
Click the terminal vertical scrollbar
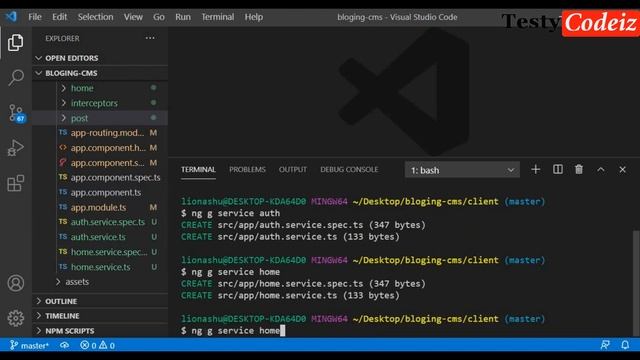click(636, 284)
